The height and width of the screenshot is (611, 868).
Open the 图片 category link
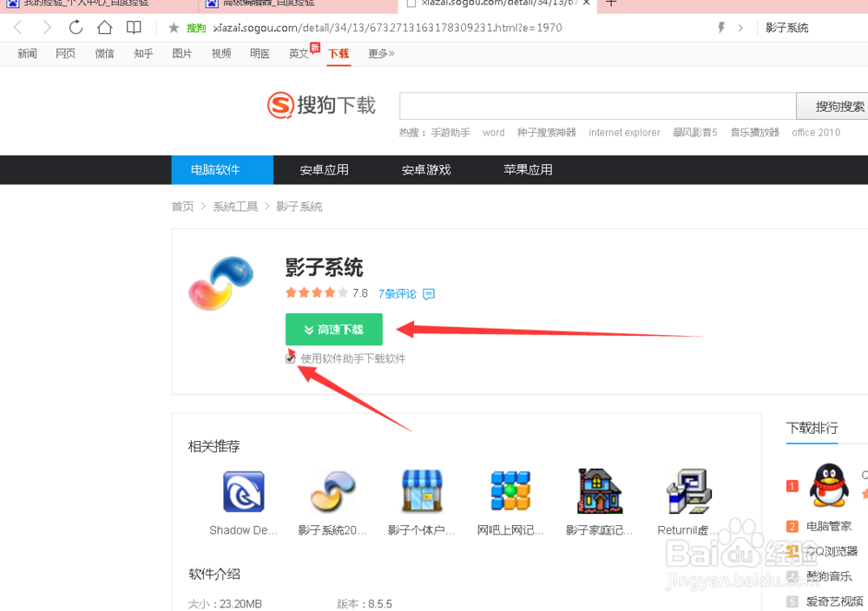pos(182,54)
